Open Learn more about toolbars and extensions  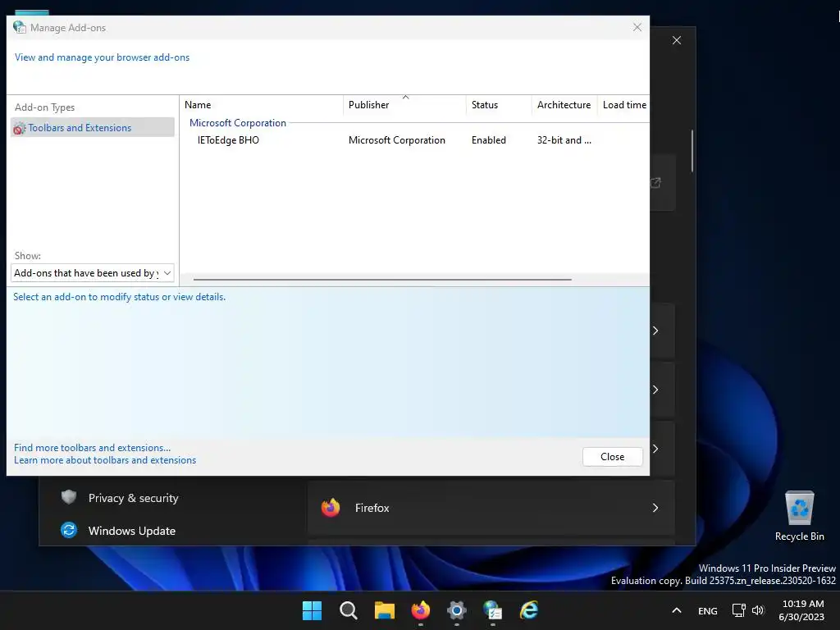tap(105, 460)
